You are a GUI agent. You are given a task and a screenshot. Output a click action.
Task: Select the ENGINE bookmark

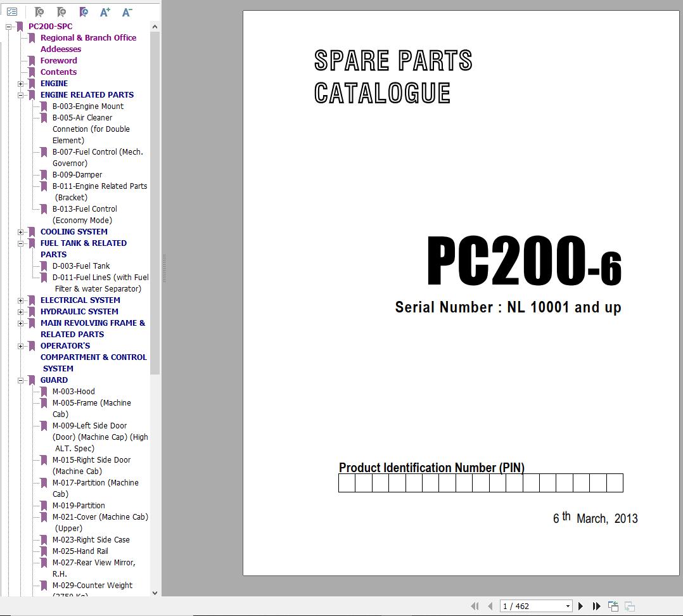coord(54,83)
